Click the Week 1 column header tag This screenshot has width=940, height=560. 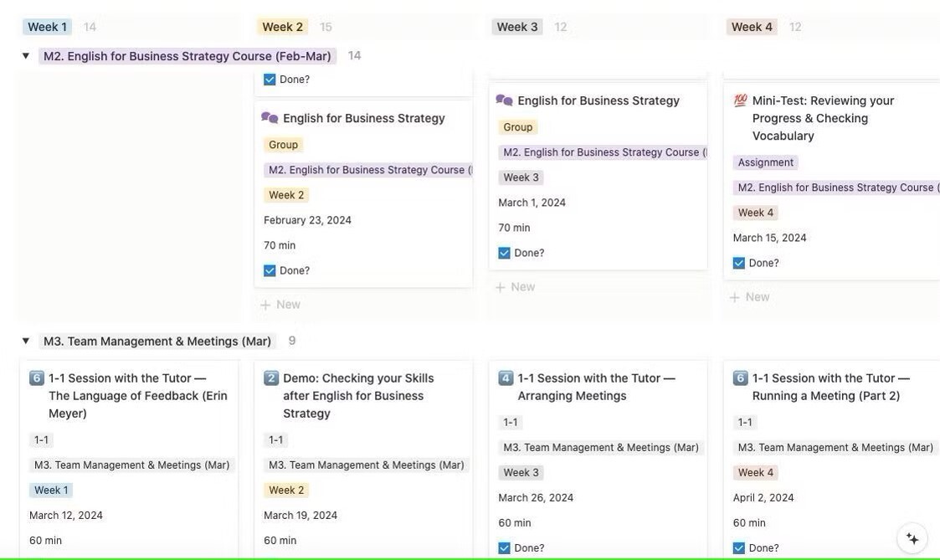pos(47,27)
